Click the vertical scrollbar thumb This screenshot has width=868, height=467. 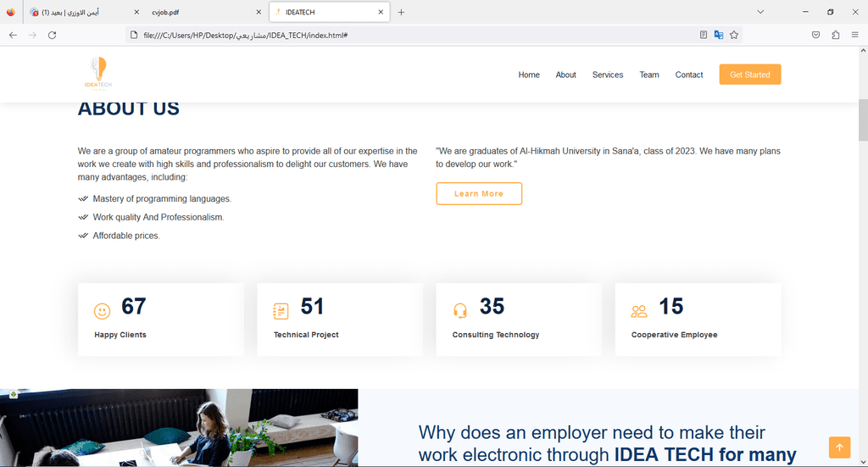[863, 120]
